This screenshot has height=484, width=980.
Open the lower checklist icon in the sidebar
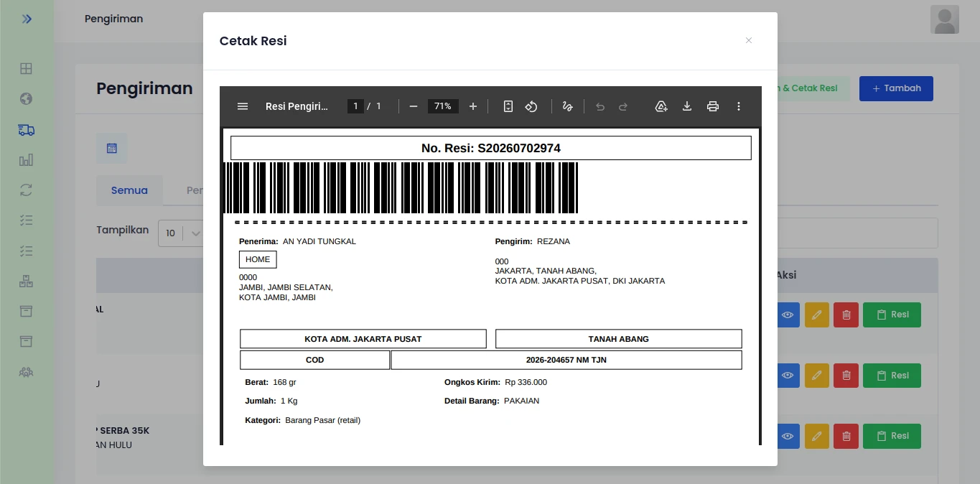click(x=26, y=251)
